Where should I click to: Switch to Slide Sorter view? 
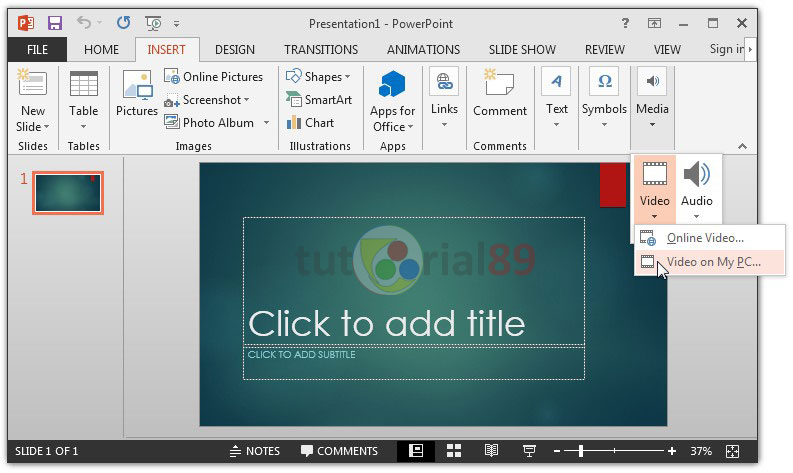click(454, 450)
